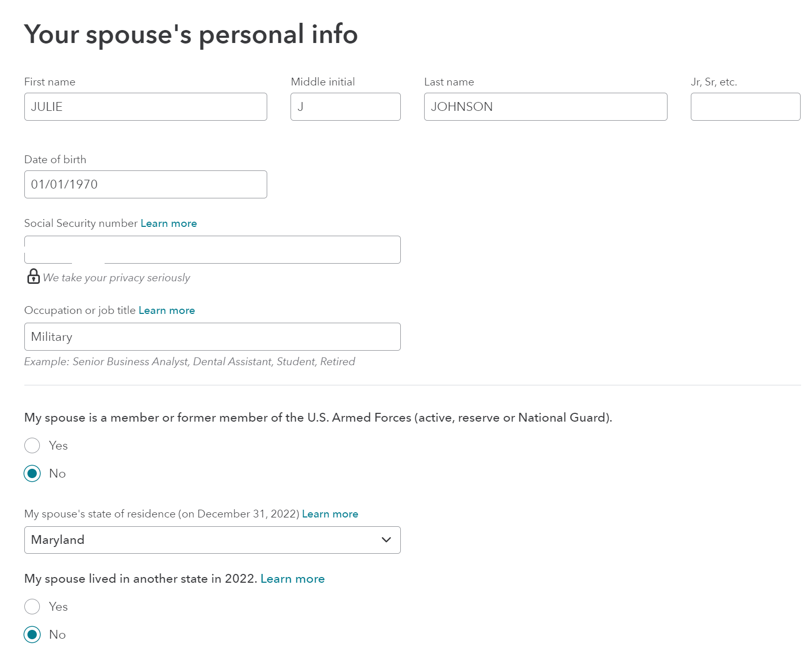Select No for Armed Forces member
The image size is (812, 648).
coord(32,473)
